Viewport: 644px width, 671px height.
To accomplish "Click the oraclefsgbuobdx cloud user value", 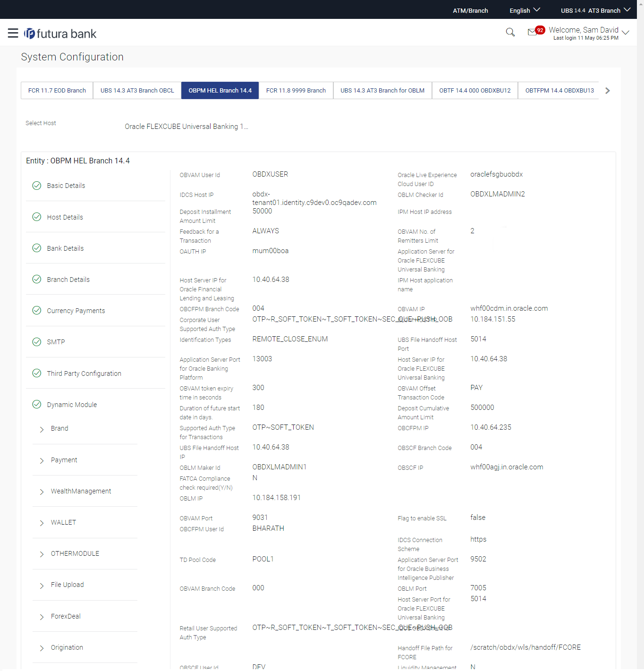I will click(x=497, y=174).
